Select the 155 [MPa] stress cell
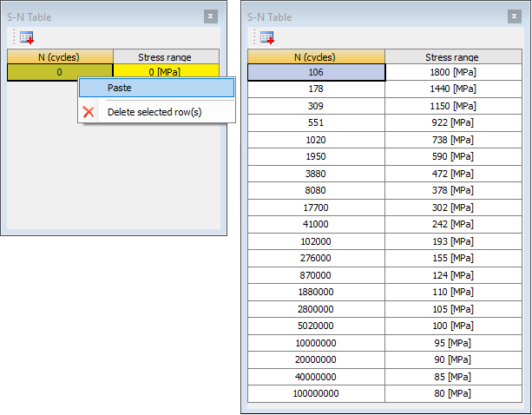The width and height of the screenshot is (532, 415). pyautogui.click(x=453, y=258)
